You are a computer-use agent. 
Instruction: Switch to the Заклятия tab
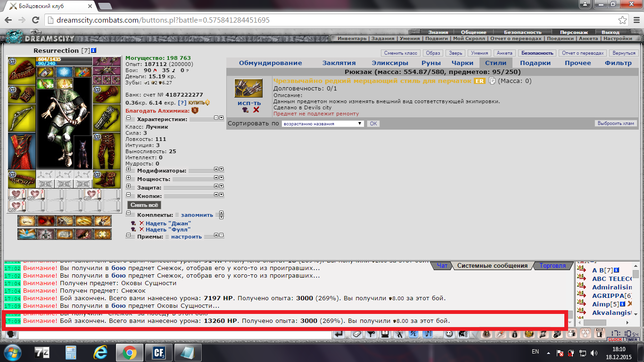point(339,63)
